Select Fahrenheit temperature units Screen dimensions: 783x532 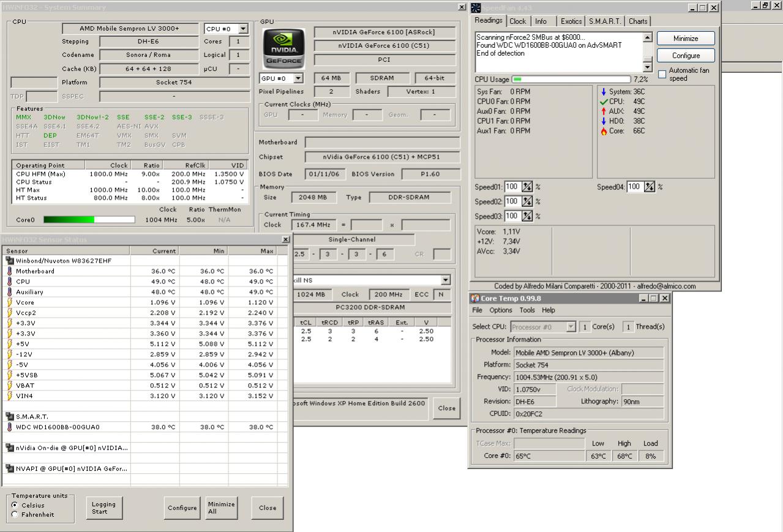click(x=15, y=515)
